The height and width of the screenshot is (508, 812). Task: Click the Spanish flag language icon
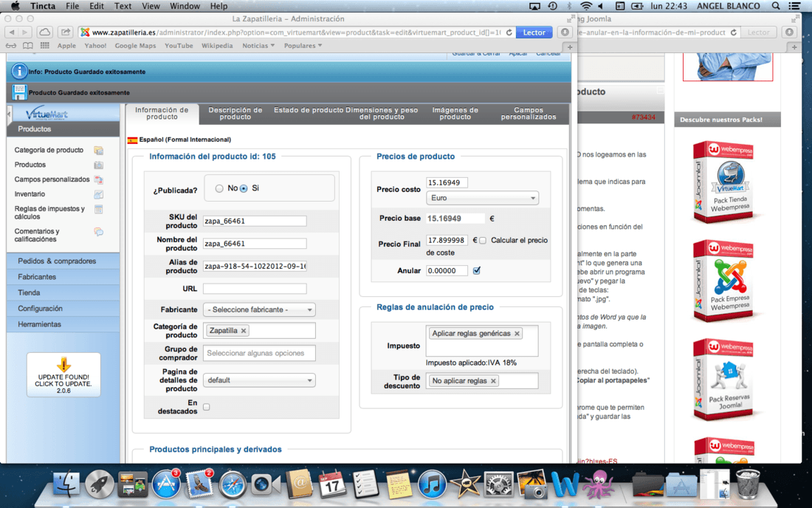[x=133, y=140]
